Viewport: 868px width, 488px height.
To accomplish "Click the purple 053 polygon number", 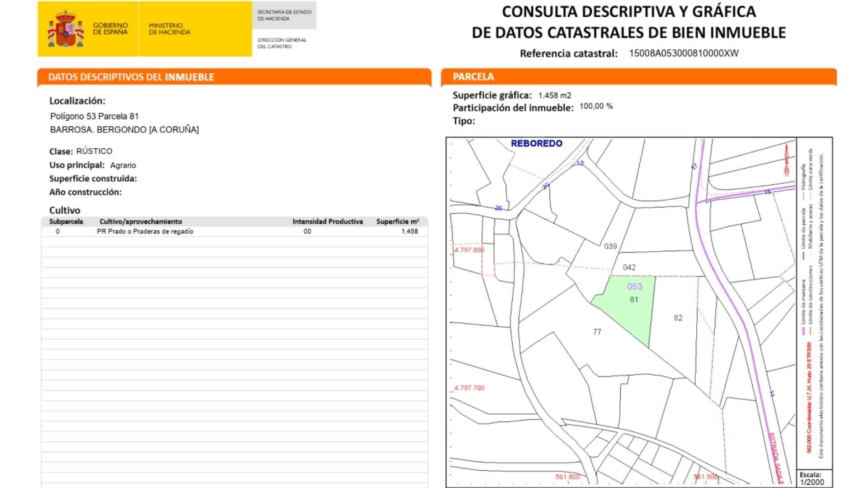I will tap(634, 286).
